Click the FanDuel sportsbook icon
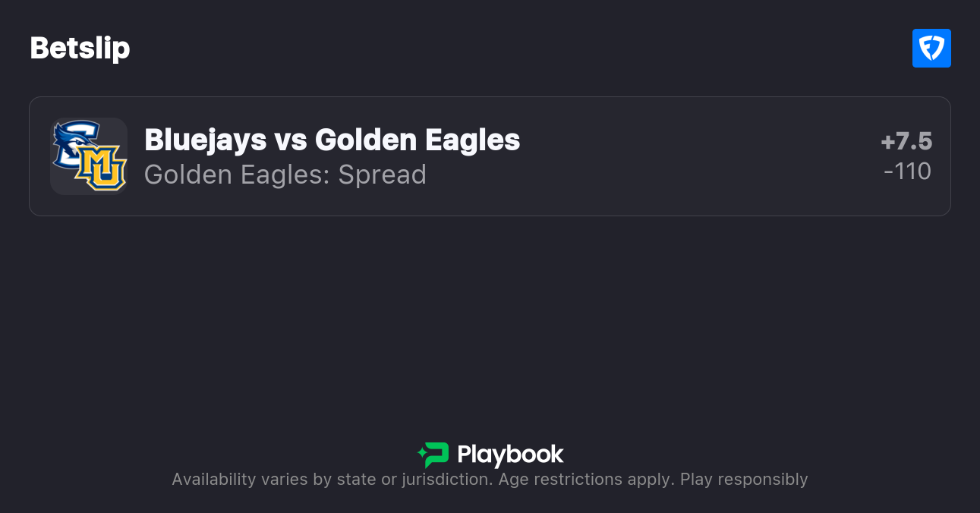980x513 pixels. (931, 49)
